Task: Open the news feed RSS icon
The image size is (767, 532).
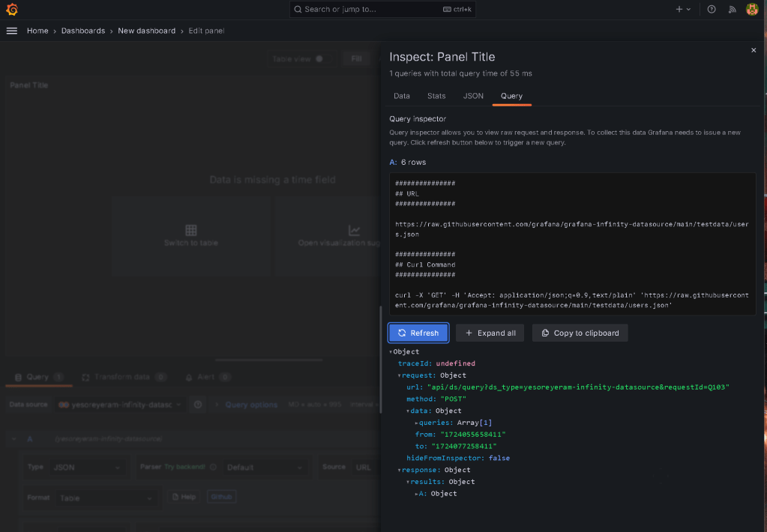Action: (733, 9)
